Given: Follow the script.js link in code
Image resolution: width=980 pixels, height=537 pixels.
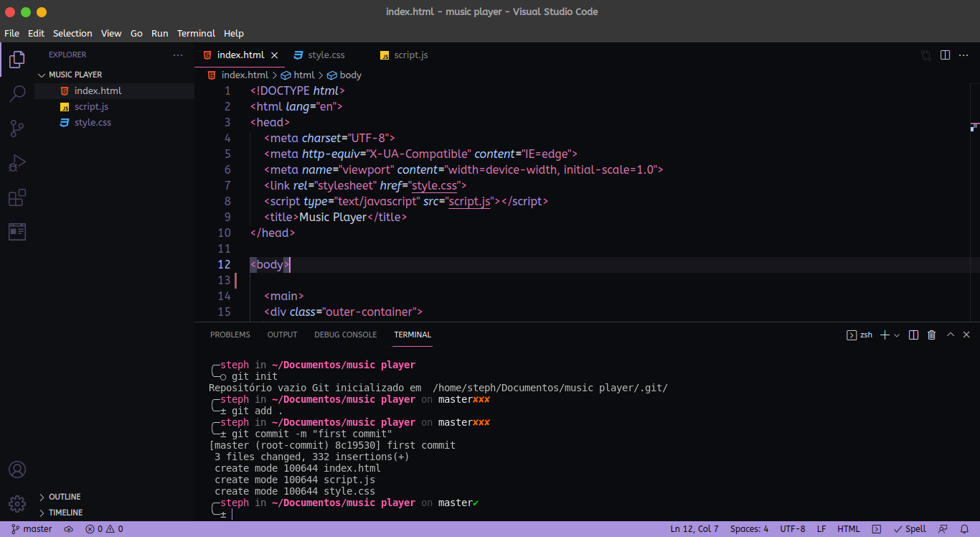Looking at the screenshot, I should (470, 201).
